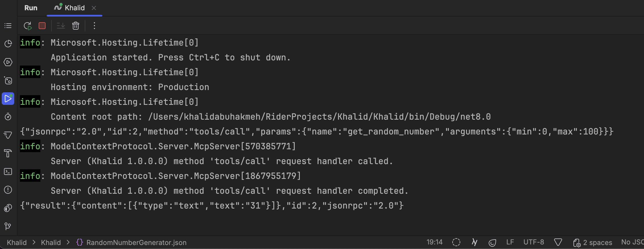
Task: Open more options three-dot menu
Action: click(94, 26)
